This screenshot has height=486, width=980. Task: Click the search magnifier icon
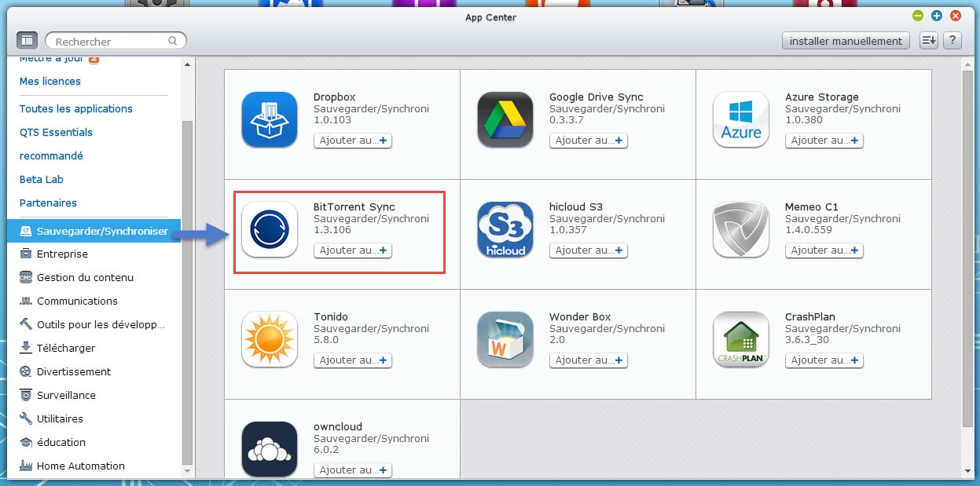(x=173, y=41)
